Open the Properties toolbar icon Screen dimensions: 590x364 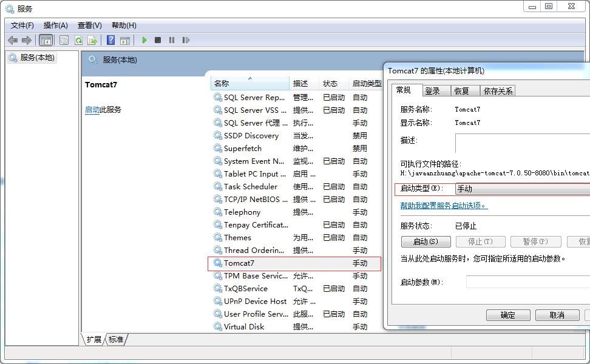(x=64, y=40)
